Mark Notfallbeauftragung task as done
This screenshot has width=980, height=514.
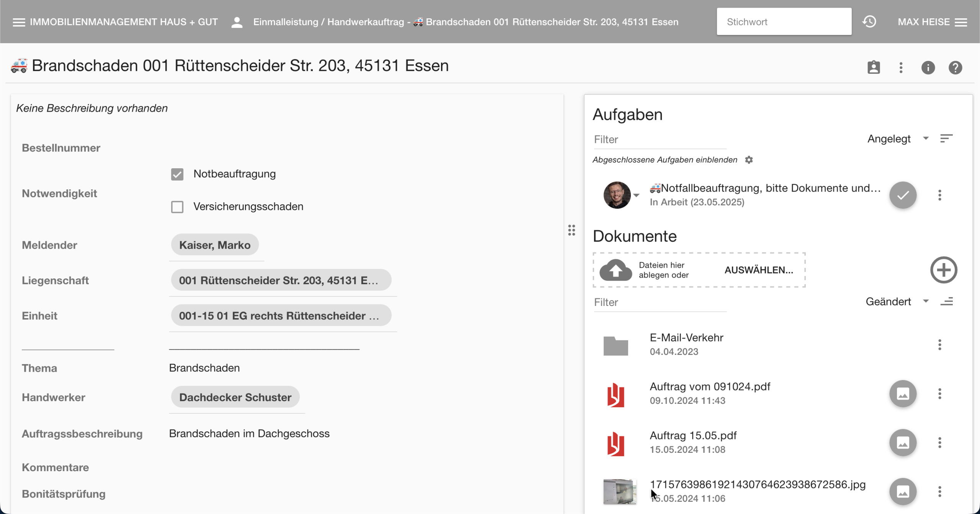[903, 195]
